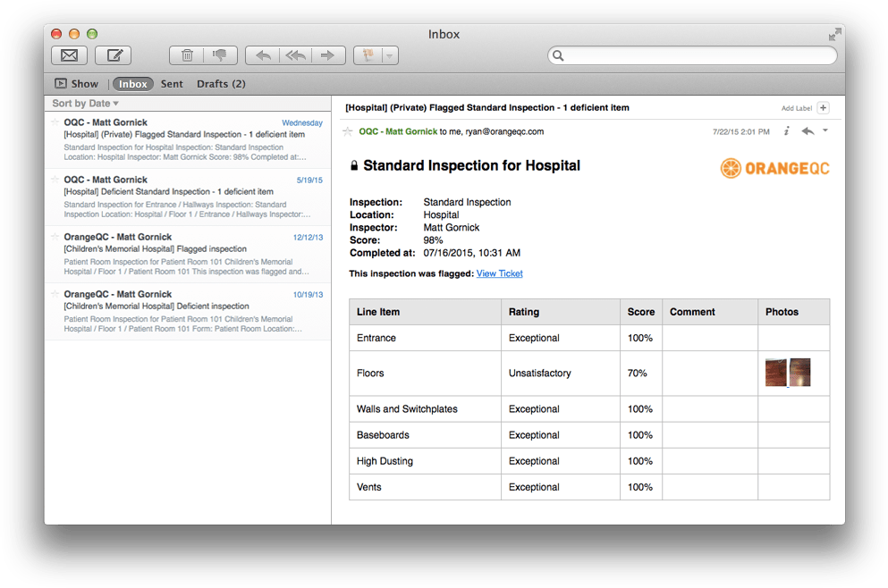Click the Photos column header
This screenshot has height=588, width=888.
(x=793, y=312)
